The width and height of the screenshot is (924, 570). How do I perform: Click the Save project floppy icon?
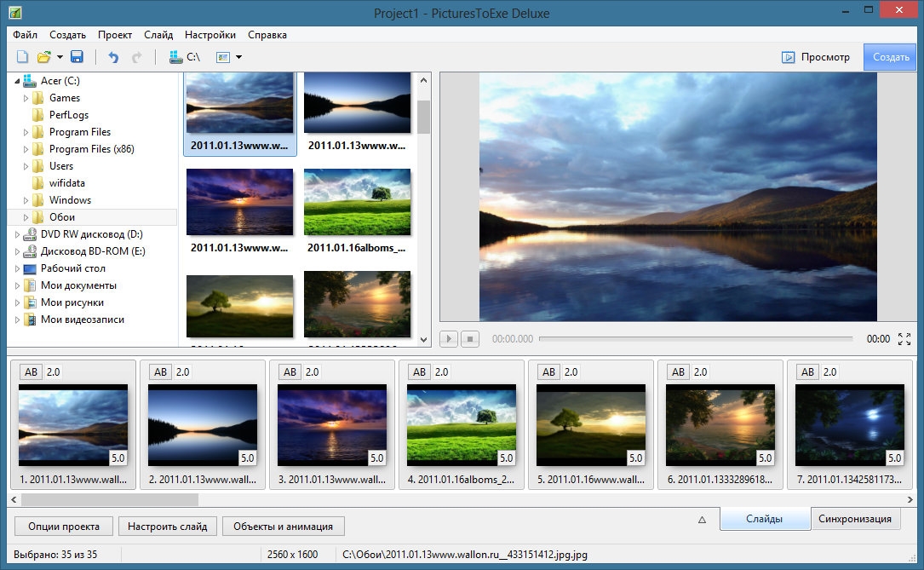pyautogui.click(x=77, y=57)
